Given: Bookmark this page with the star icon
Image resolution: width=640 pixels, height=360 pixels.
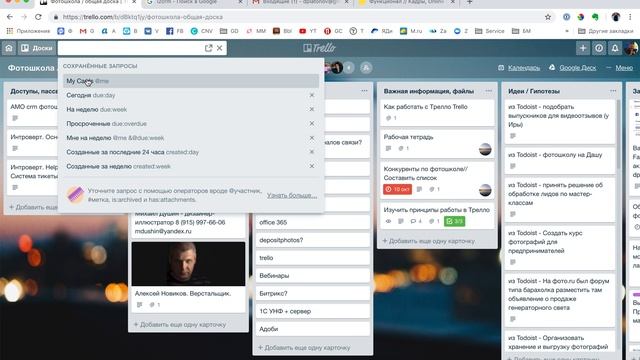Looking at the screenshot, I should (x=548, y=17).
